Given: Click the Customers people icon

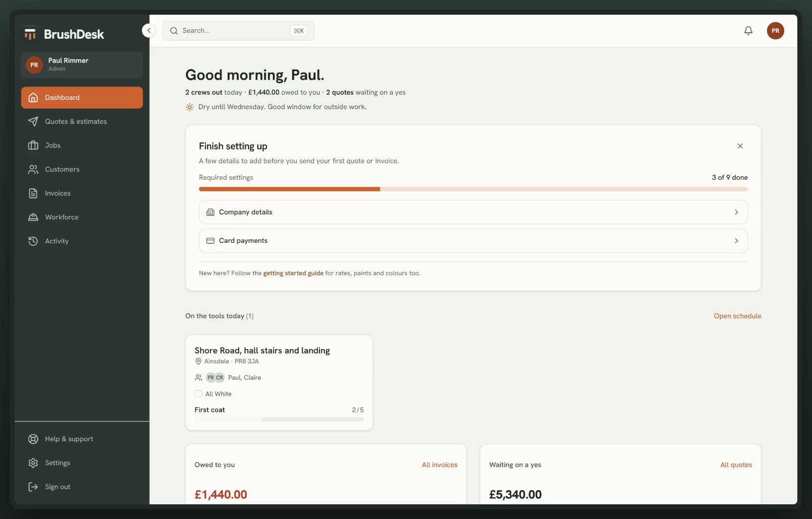Looking at the screenshot, I should point(33,169).
